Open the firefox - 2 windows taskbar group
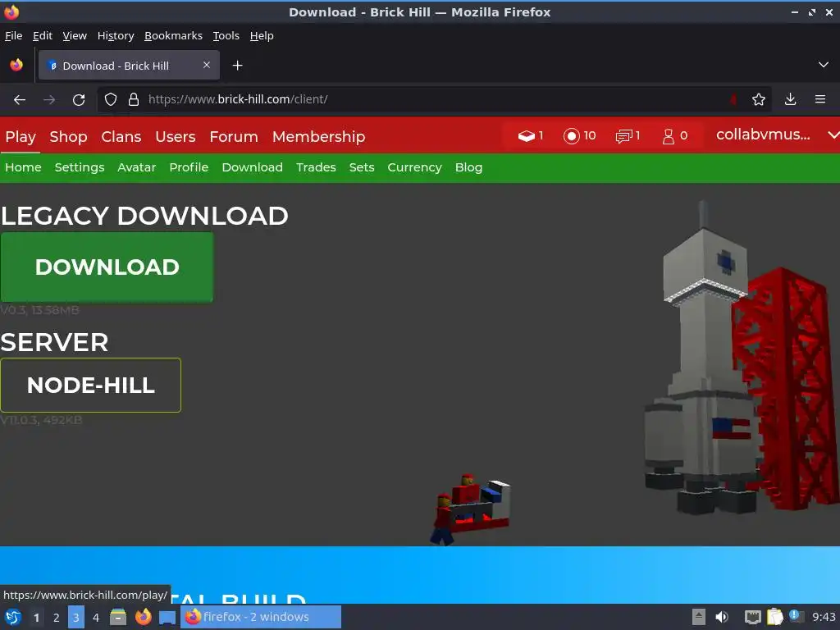The height and width of the screenshot is (630, 840). pyautogui.click(x=260, y=617)
